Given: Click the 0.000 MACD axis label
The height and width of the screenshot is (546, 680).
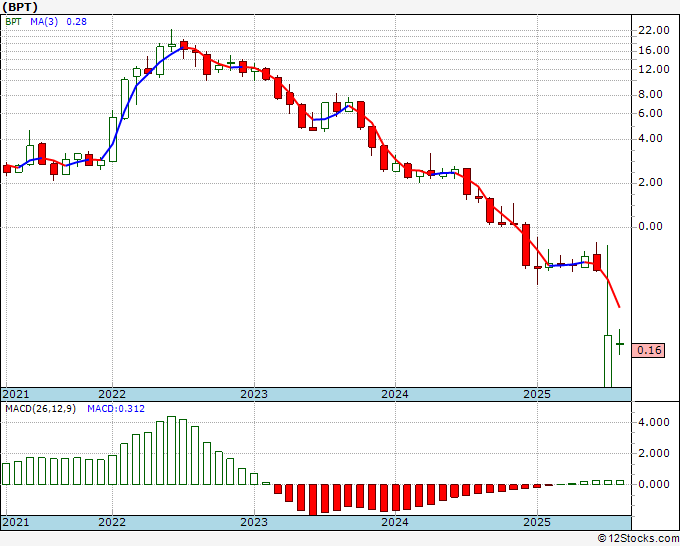Looking at the screenshot, I should [x=654, y=484].
